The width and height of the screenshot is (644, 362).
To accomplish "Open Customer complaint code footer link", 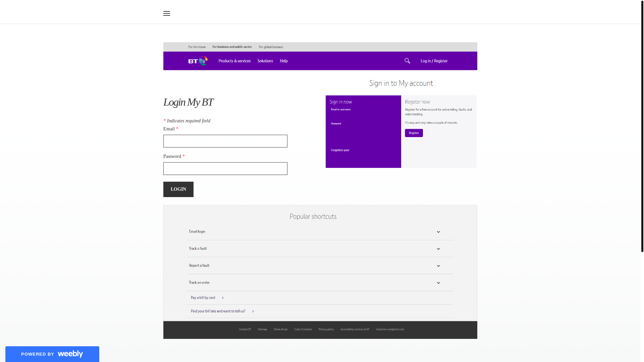I will tap(390, 329).
